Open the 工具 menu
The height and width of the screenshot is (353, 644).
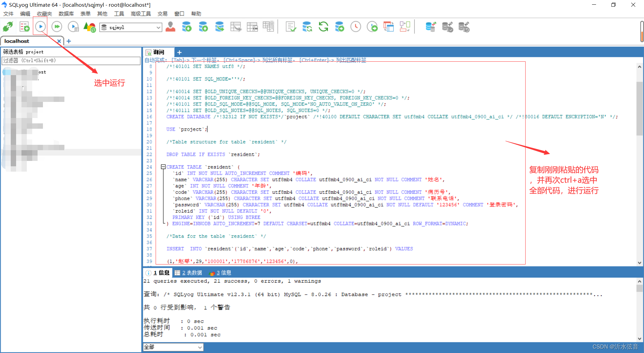[119, 14]
